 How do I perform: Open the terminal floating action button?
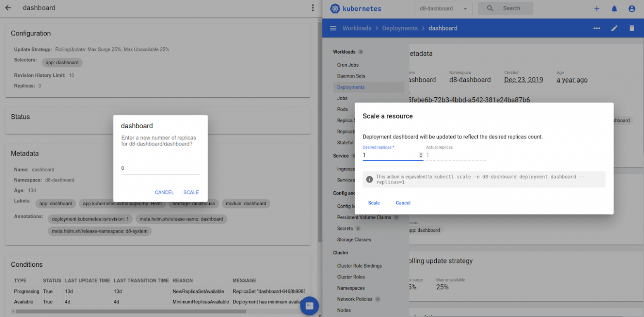[309, 306]
